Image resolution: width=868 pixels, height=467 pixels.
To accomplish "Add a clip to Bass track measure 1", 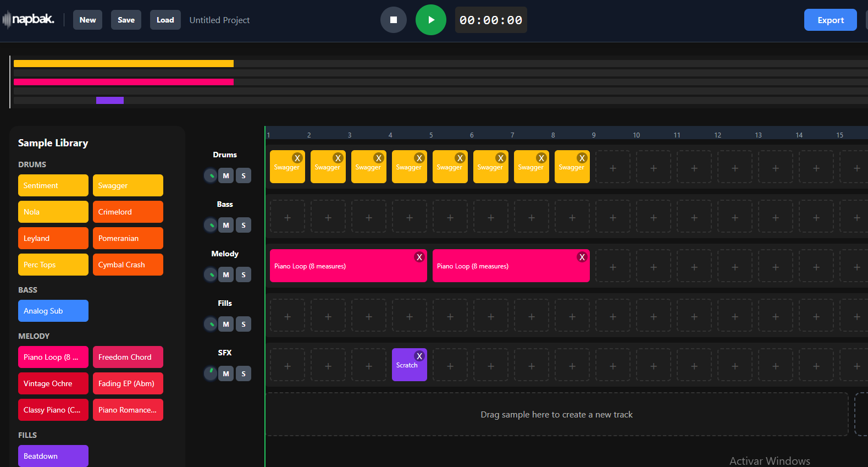I will point(288,218).
